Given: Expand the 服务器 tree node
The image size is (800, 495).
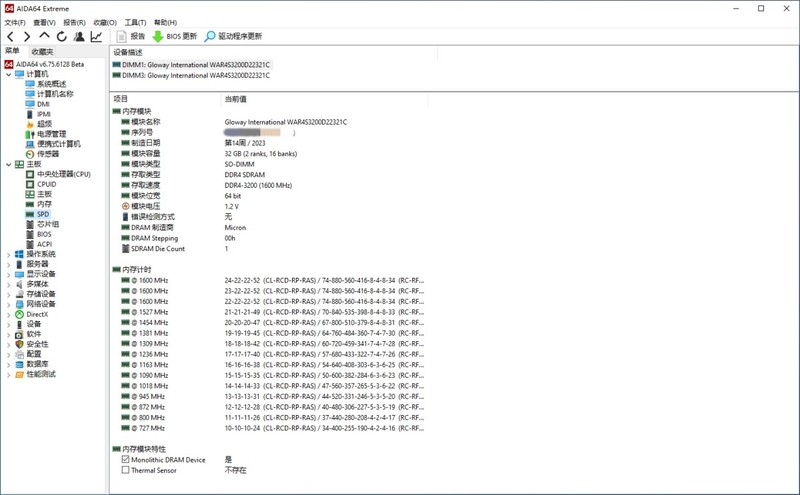Looking at the screenshot, I should click(8, 264).
